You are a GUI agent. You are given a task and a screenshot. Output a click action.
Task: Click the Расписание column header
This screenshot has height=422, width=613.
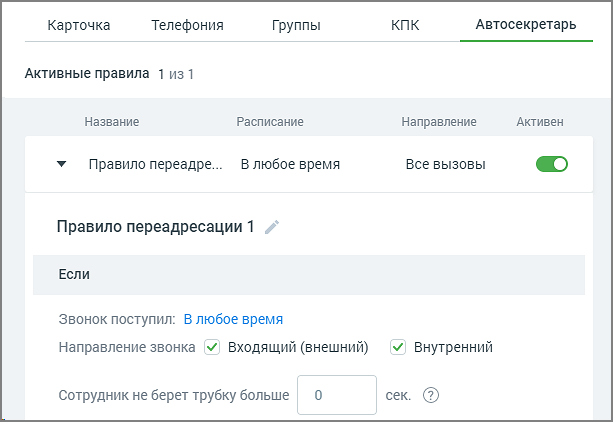(270, 122)
